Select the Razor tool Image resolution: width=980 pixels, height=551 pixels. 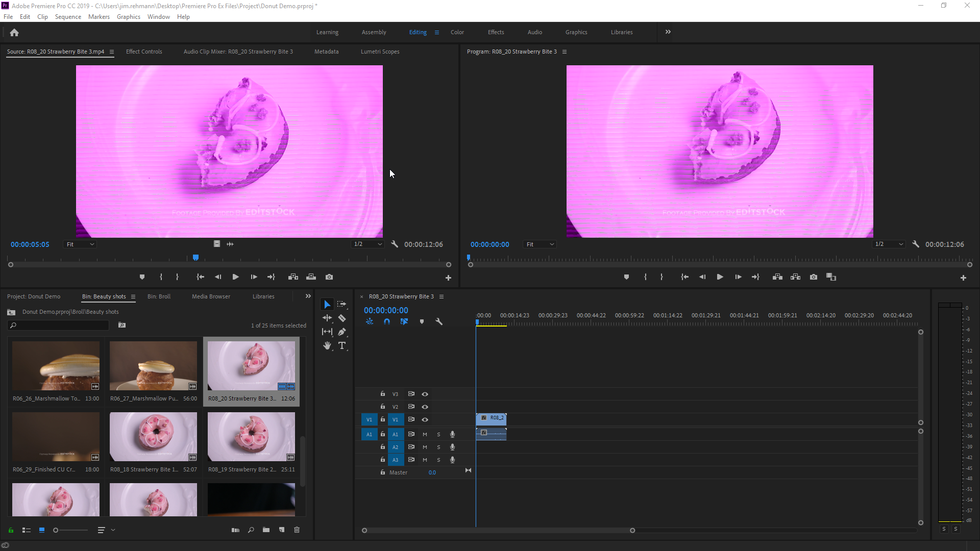pos(342,318)
